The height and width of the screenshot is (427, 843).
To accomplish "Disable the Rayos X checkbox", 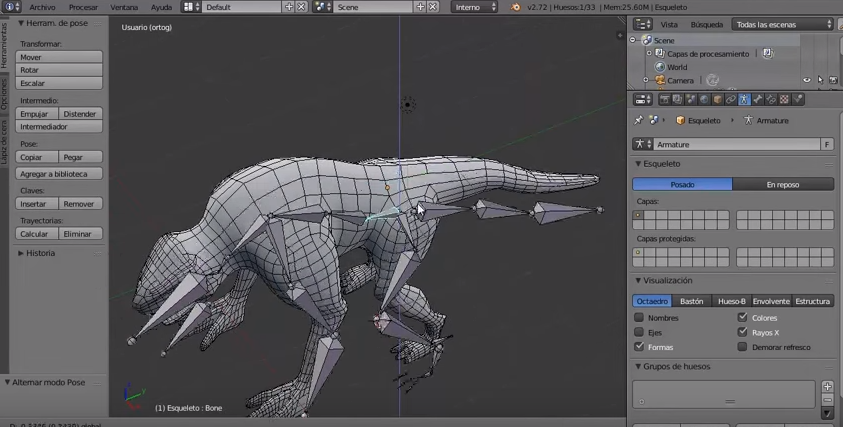I will tap(742, 332).
